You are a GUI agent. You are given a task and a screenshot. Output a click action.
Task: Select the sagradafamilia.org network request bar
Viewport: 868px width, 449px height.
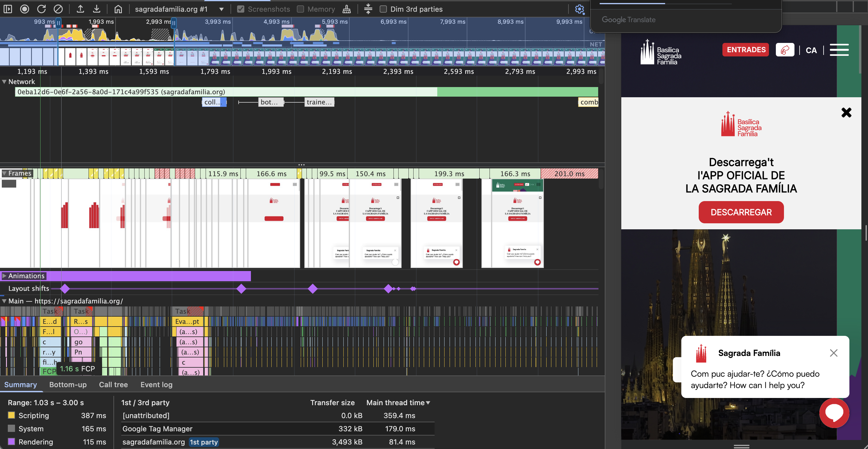pos(306,92)
